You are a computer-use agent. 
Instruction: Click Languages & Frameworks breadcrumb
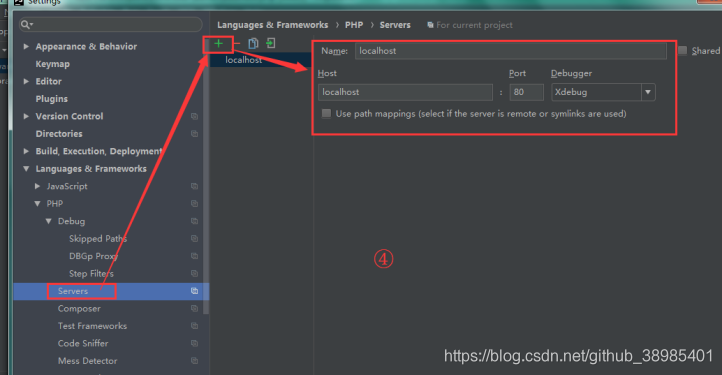[x=273, y=25]
